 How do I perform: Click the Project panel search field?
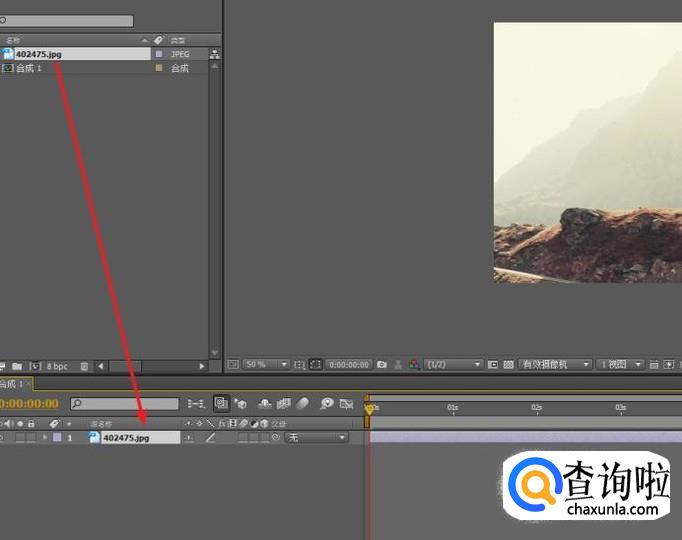pos(70,21)
